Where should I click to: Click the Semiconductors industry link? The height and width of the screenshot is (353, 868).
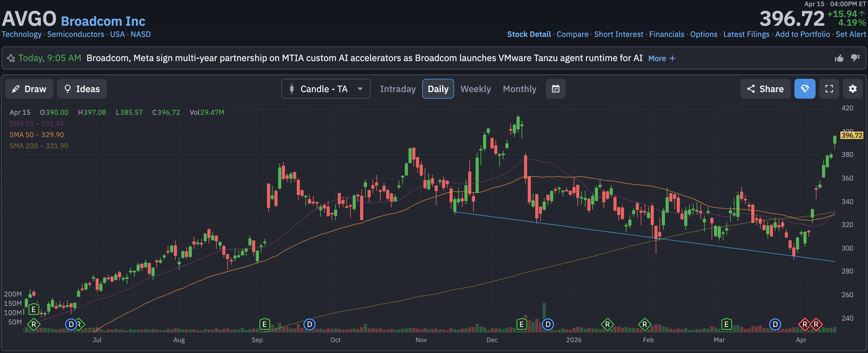click(x=75, y=34)
